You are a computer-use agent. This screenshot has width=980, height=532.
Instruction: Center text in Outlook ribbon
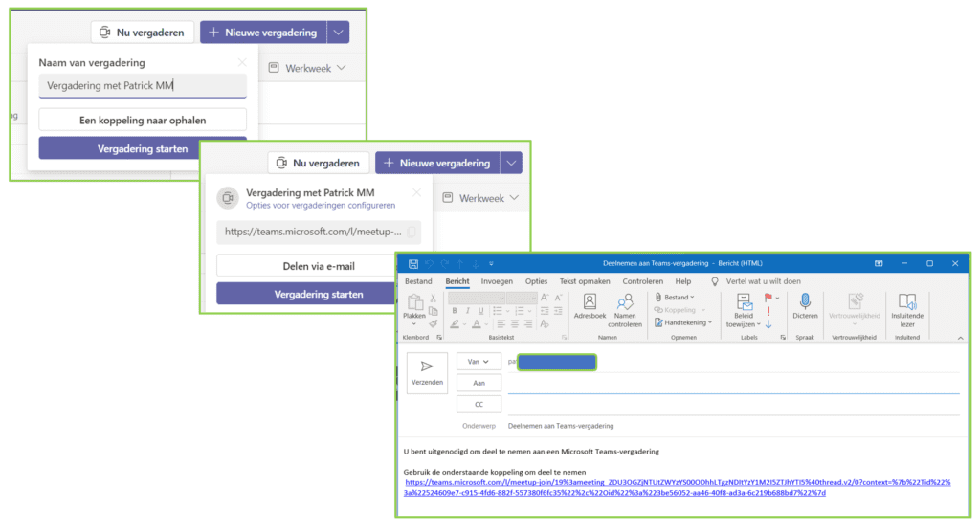pos(514,323)
